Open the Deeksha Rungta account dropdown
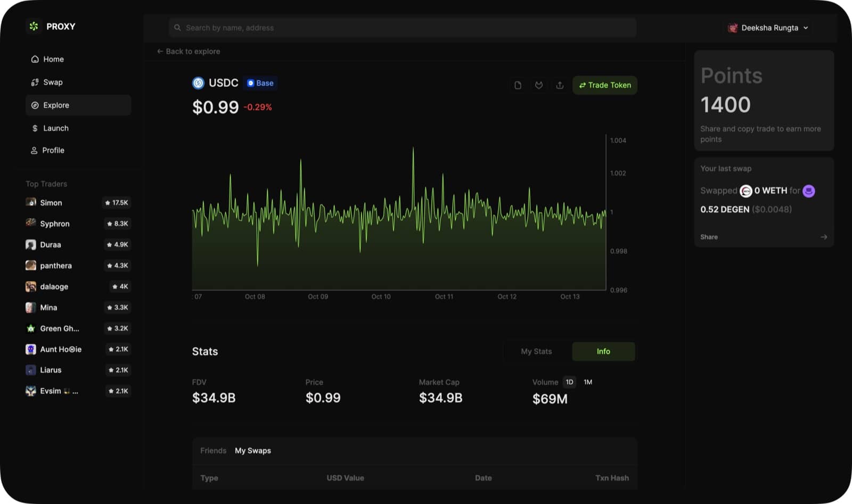The width and height of the screenshot is (852, 504). pos(768,28)
